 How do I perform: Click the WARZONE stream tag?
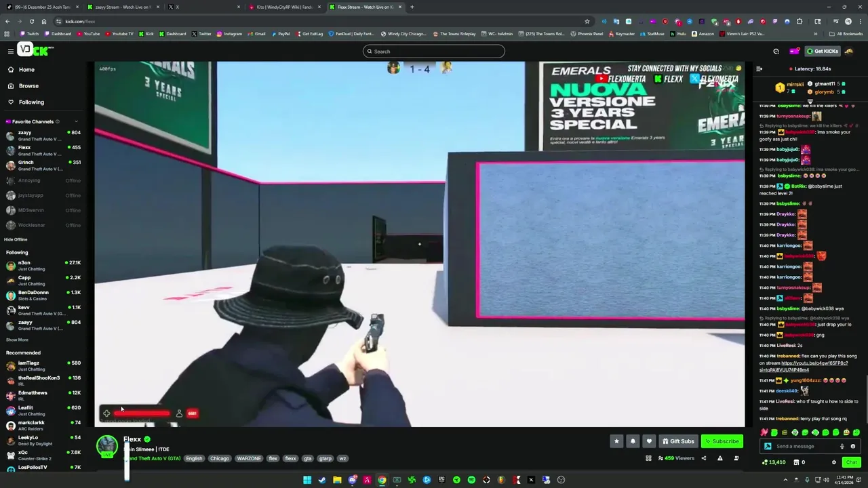tap(249, 458)
